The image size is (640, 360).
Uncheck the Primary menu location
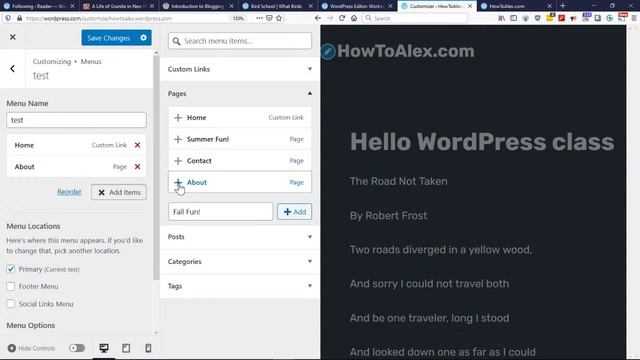point(11,269)
